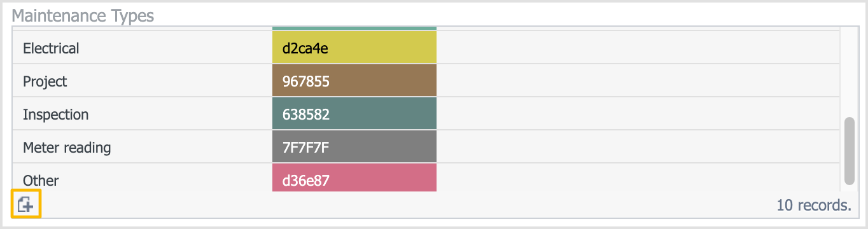Click the yellow d2ca4e color cell
Image resolution: width=868 pixels, height=229 pixels.
[354, 48]
